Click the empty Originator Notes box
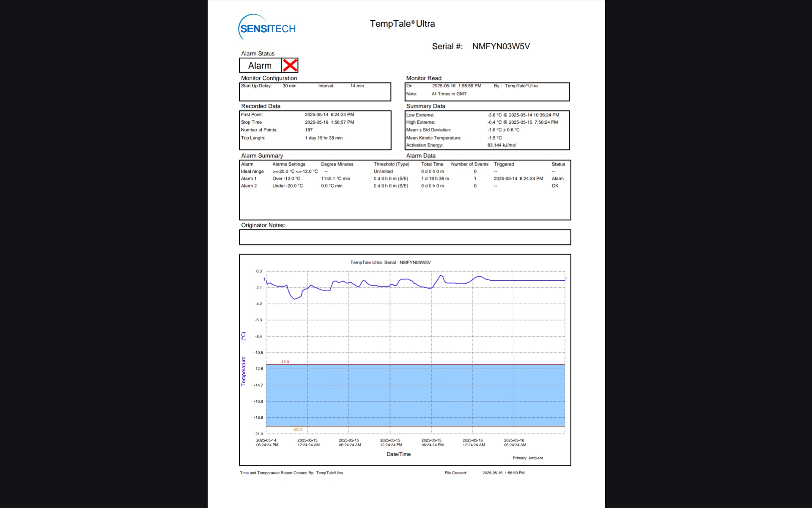The width and height of the screenshot is (812, 508). point(405,237)
